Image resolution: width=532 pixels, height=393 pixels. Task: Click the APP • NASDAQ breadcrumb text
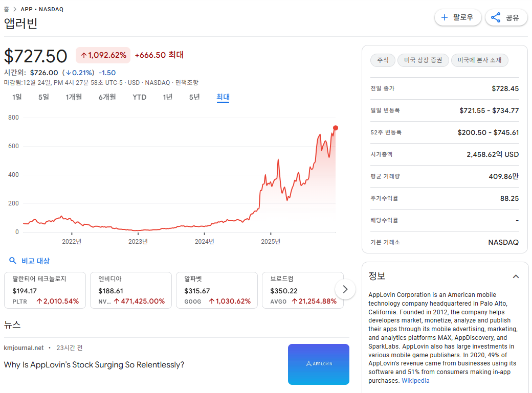pyautogui.click(x=42, y=9)
